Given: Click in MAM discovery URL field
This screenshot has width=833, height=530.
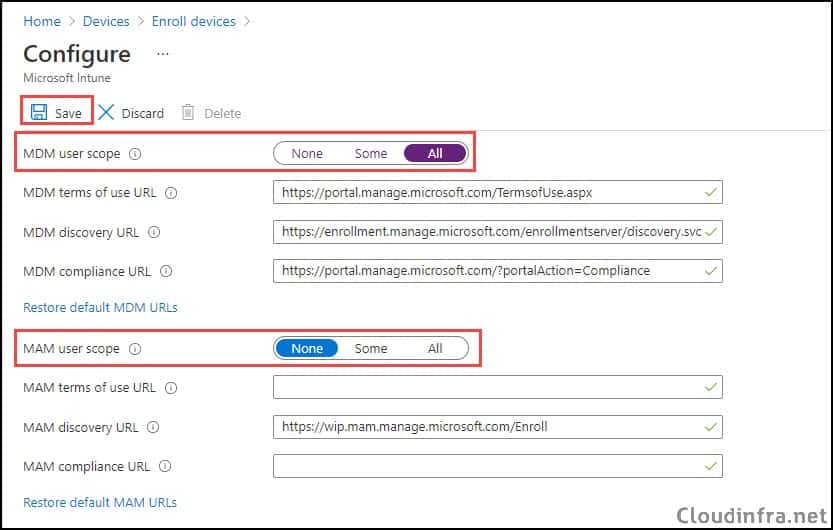Looking at the screenshot, I should coord(498,426).
